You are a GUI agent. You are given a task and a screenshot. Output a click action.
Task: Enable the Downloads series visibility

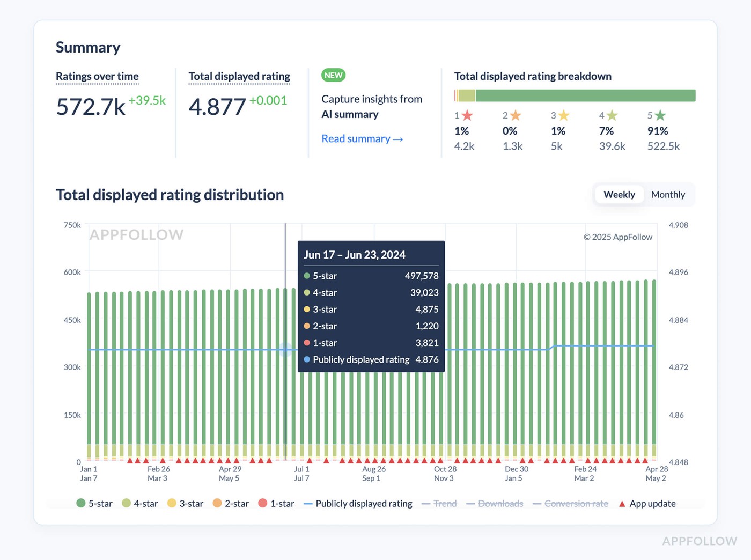click(x=502, y=503)
